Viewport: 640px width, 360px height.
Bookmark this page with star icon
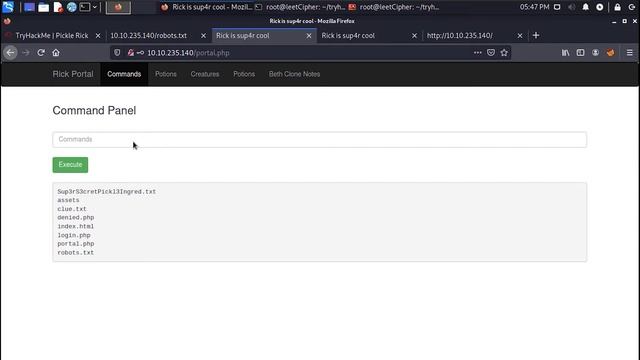504,53
